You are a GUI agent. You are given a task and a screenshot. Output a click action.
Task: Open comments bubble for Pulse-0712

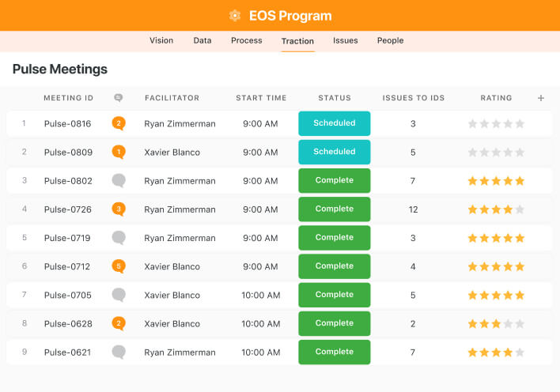click(x=119, y=266)
